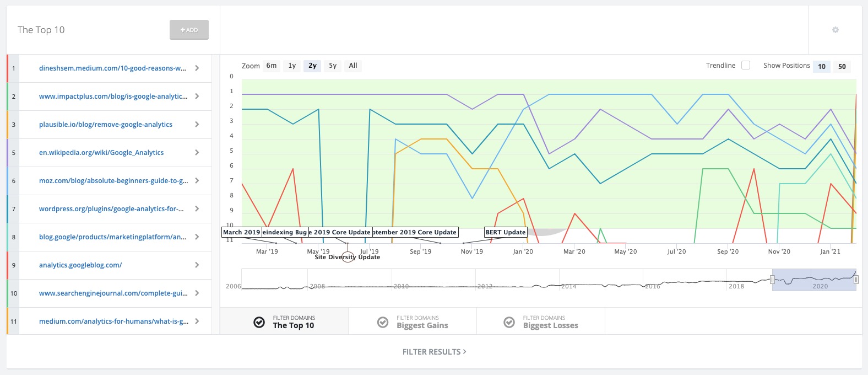Click the 2012 area in navigator timeline
The image size is (868, 375).
(x=485, y=286)
